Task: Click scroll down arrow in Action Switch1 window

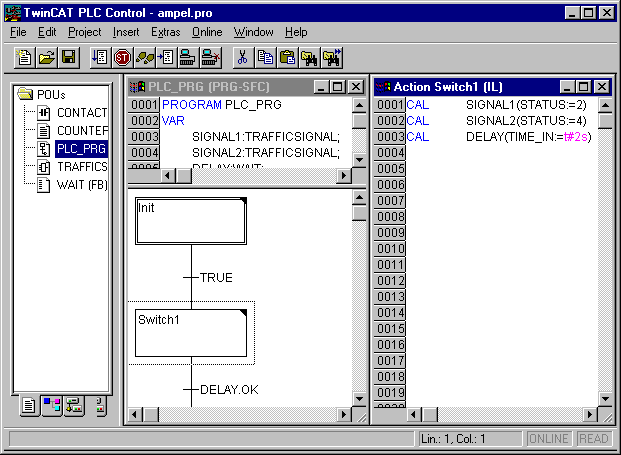Action: click(605, 399)
